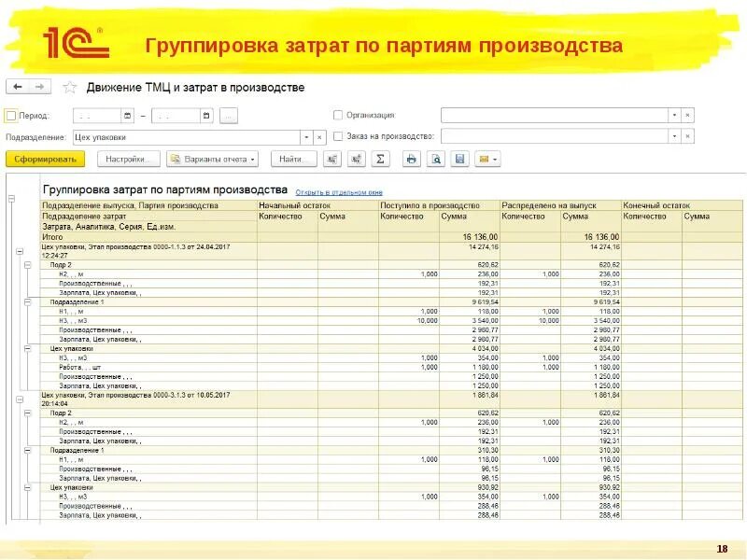Open print preview icon

[436, 159]
